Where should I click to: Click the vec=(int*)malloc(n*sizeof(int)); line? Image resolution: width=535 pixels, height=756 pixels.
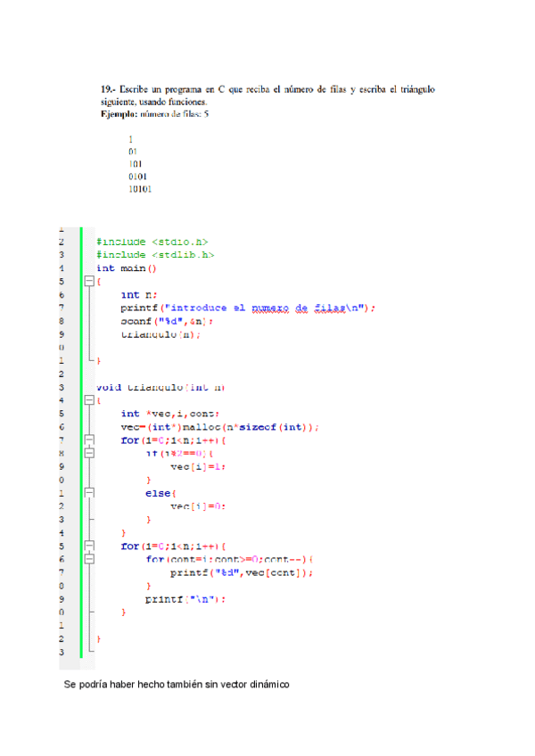tap(219, 427)
